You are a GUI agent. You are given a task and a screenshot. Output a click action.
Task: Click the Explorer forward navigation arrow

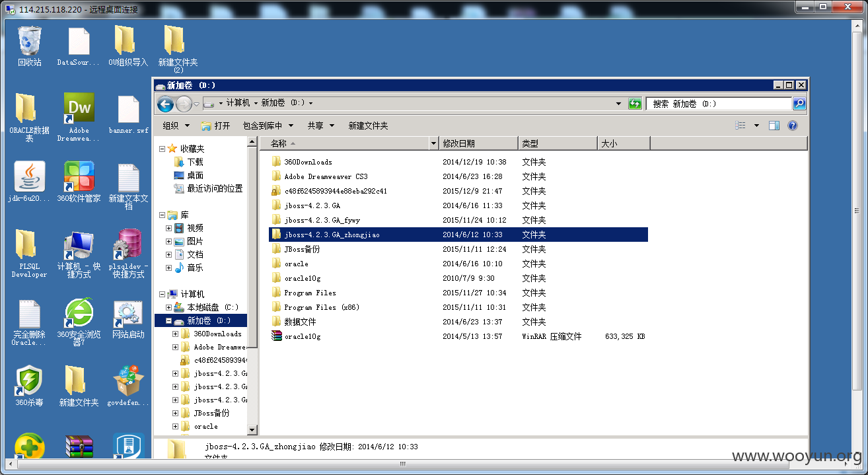click(183, 104)
